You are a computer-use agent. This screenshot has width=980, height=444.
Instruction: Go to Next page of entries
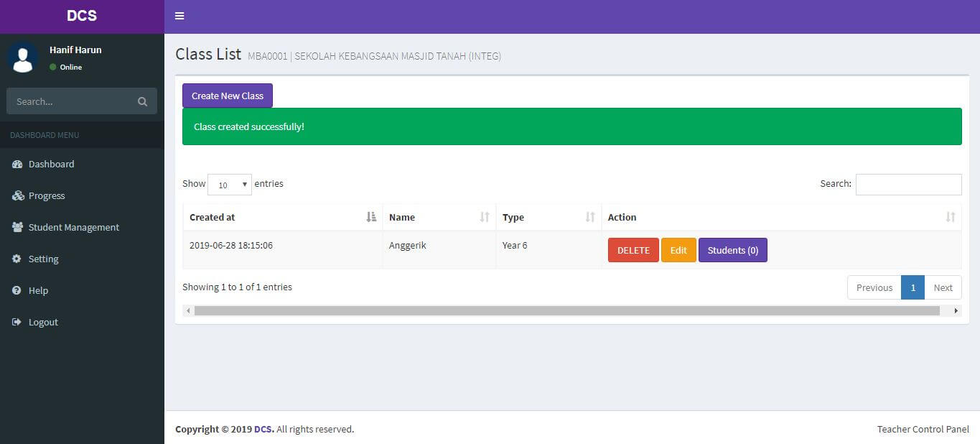coord(943,287)
